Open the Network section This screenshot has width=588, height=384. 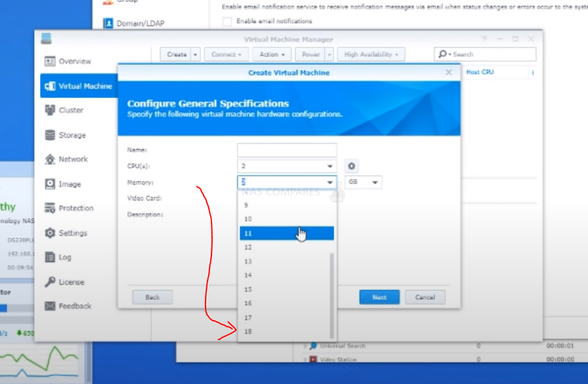click(67, 159)
